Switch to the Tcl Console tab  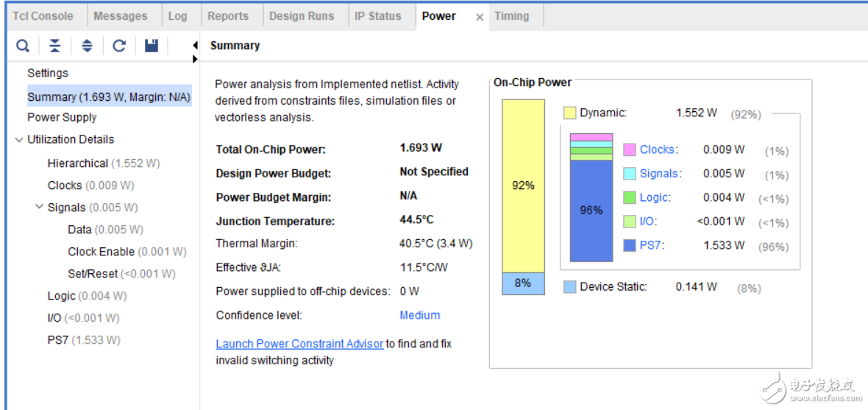[x=43, y=16]
